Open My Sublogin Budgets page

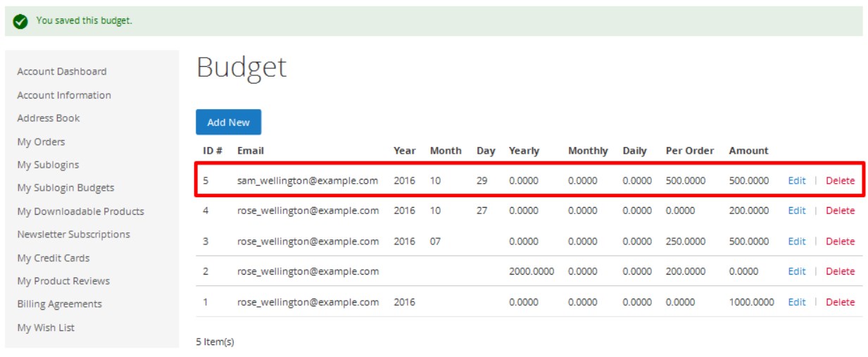pyautogui.click(x=65, y=188)
